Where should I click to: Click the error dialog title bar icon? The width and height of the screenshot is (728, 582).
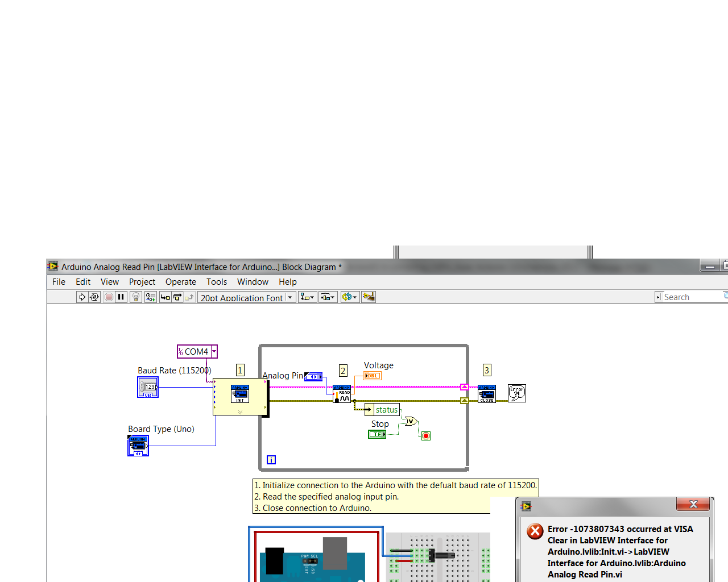pyautogui.click(x=526, y=506)
